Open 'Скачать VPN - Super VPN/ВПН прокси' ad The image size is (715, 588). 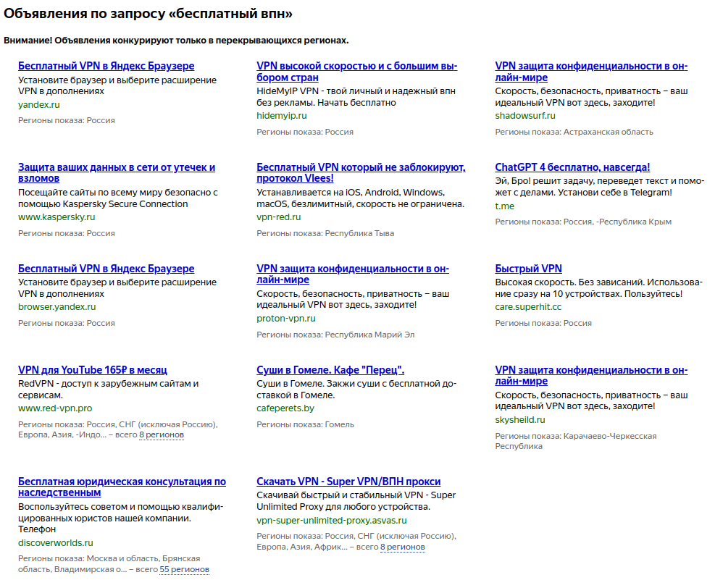click(x=348, y=482)
